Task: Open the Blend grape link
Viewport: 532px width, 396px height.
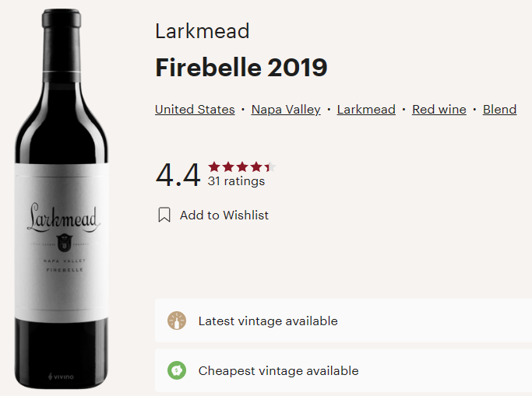Action: tap(499, 110)
